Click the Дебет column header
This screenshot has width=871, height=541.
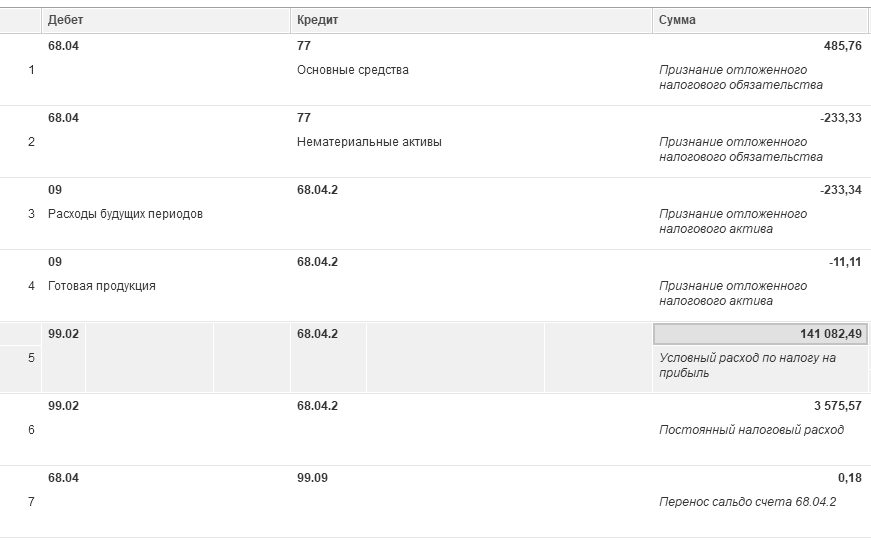166,20
